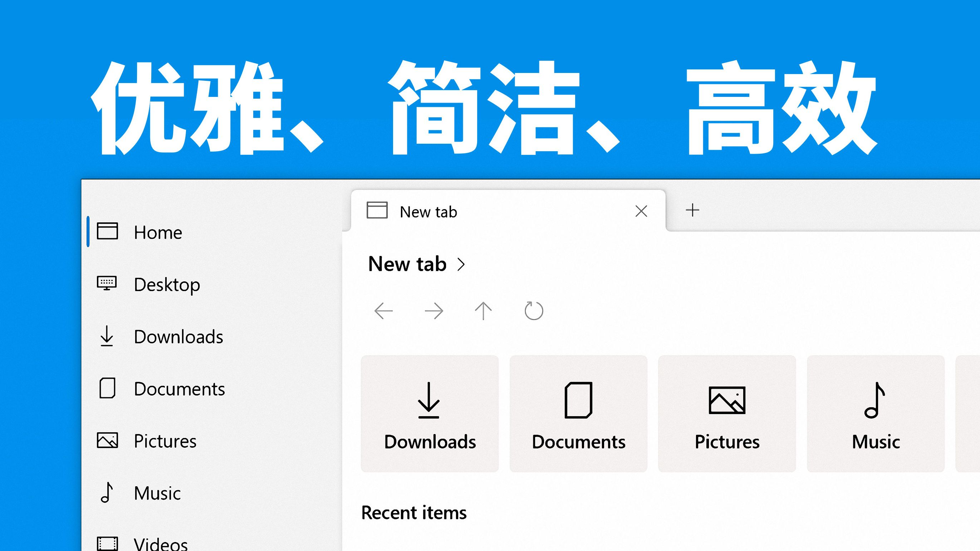Open the Downloads card label
980x551 pixels.
430,442
